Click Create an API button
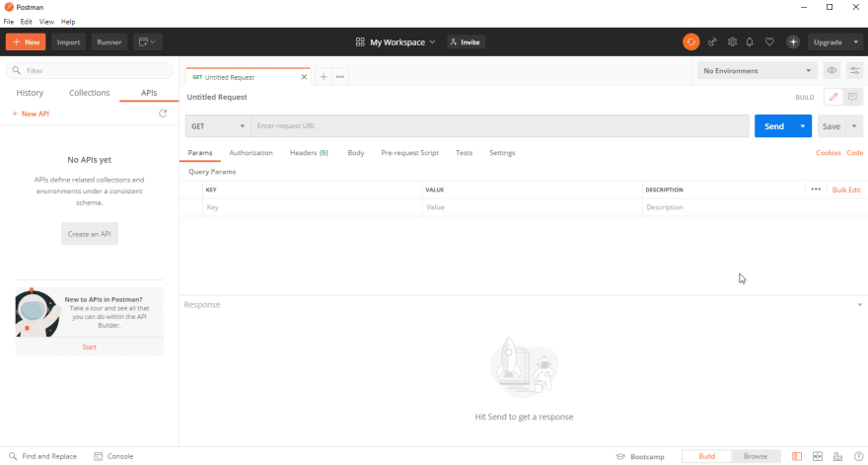The height and width of the screenshot is (465, 868). click(x=89, y=234)
